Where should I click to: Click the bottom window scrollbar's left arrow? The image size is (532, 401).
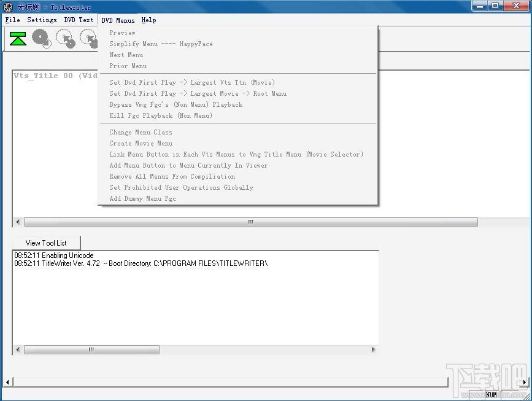8,382
